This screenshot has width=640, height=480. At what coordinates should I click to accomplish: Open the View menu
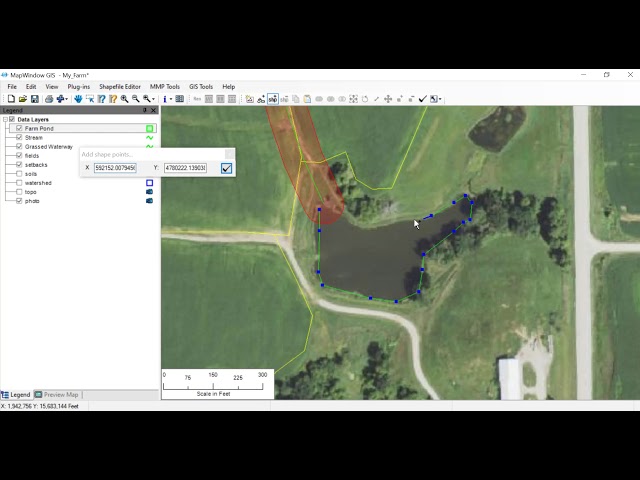[52, 87]
